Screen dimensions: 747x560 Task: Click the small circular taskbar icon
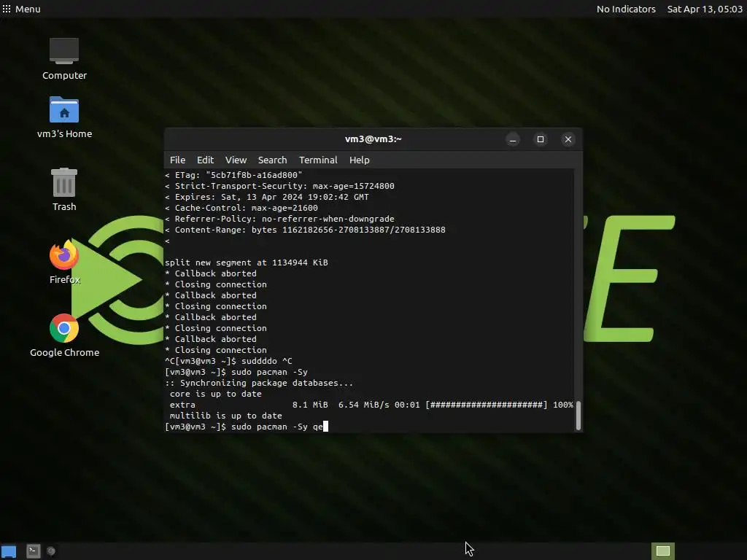pyautogui.click(x=51, y=551)
